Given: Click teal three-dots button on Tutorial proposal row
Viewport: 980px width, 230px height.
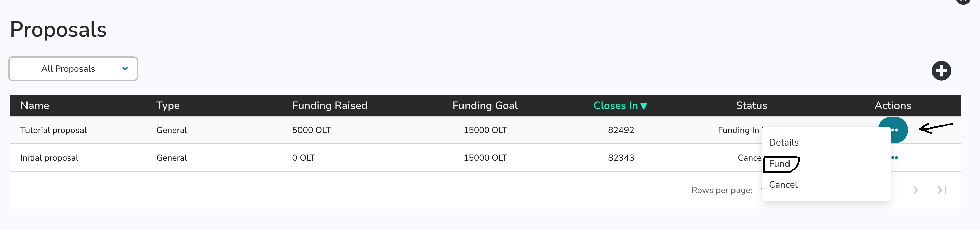Looking at the screenshot, I should [897, 130].
